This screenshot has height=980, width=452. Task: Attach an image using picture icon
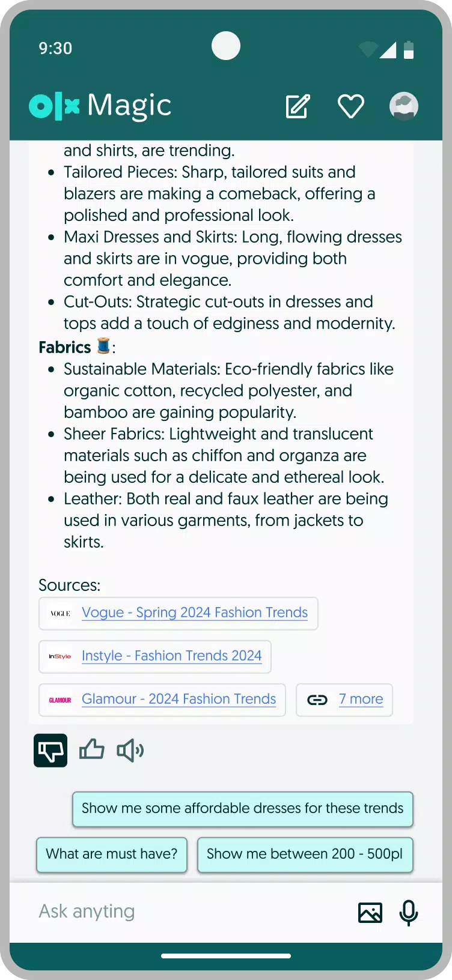370,912
